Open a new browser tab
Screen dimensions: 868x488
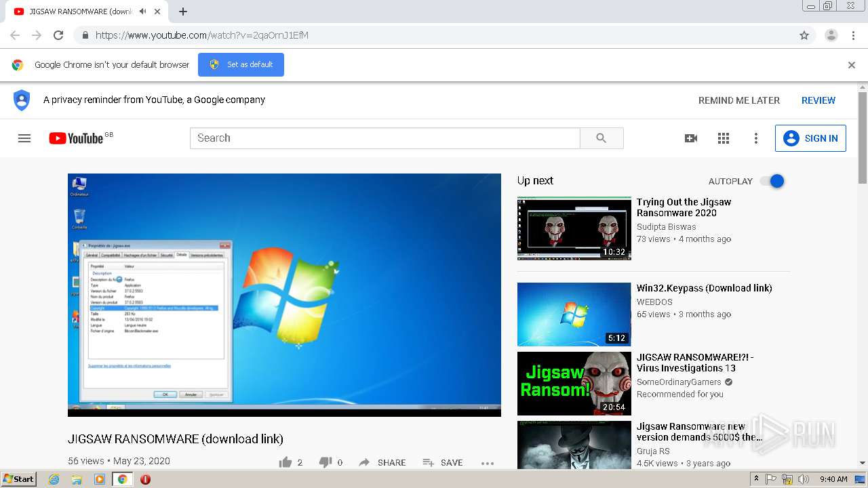(x=183, y=12)
